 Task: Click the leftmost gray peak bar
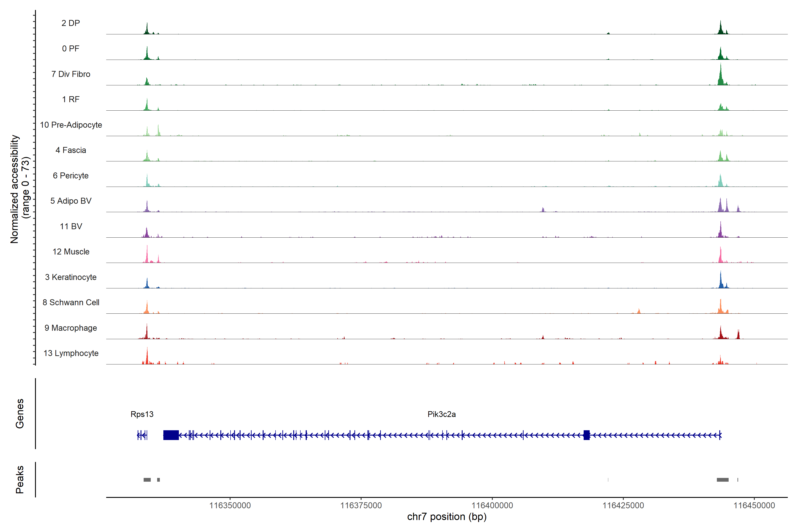click(x=147, y=480)
